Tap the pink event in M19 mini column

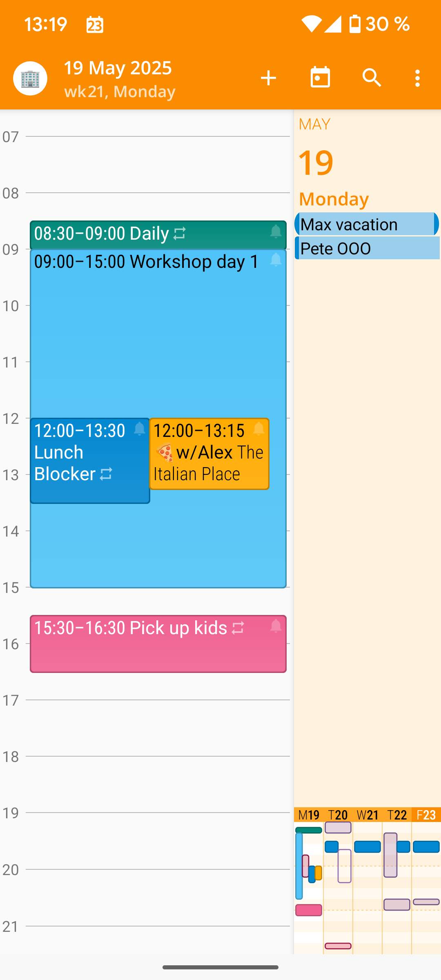309,910
